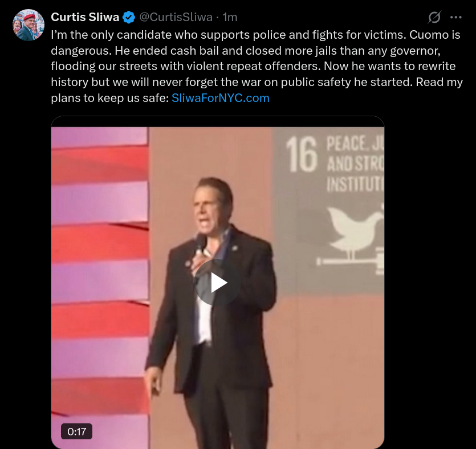Open the post via 1m timestamp
Viewport: 476px width, 449px height.
230,18
